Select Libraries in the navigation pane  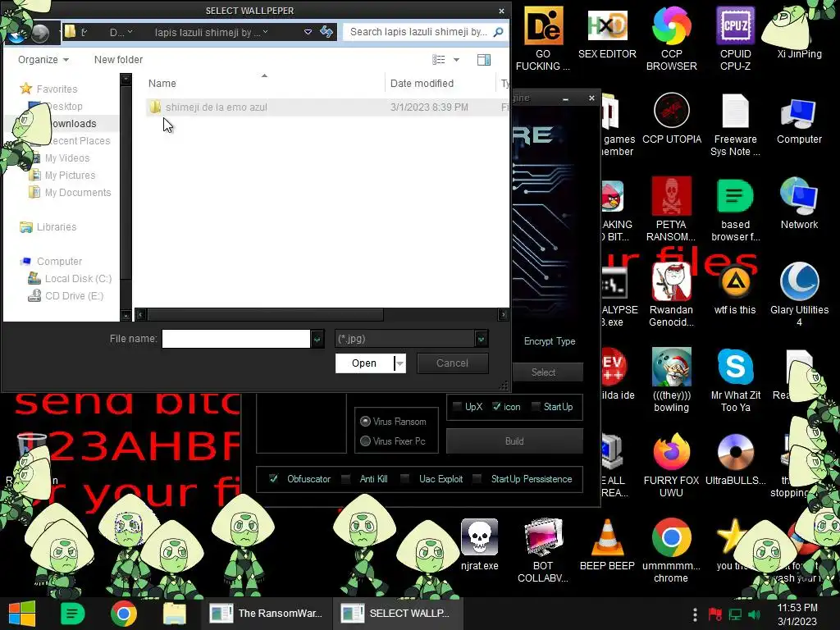point(48,227)
